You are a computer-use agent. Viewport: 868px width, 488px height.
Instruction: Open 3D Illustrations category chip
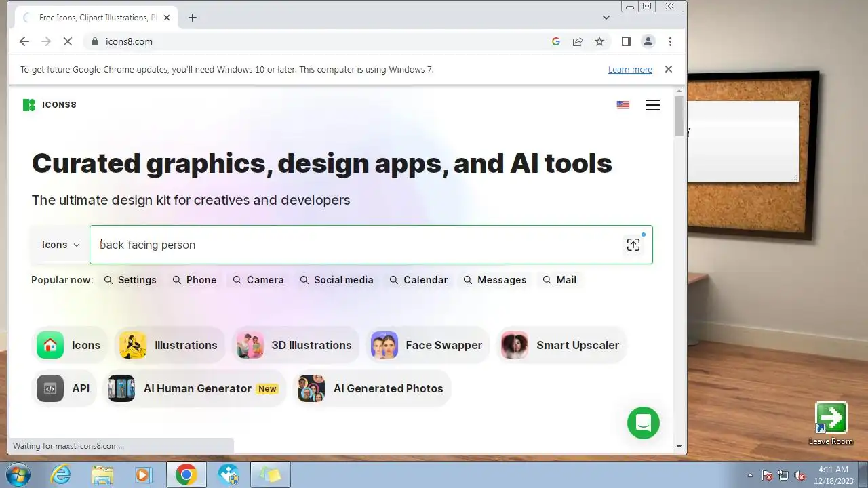tap(294, 345)
